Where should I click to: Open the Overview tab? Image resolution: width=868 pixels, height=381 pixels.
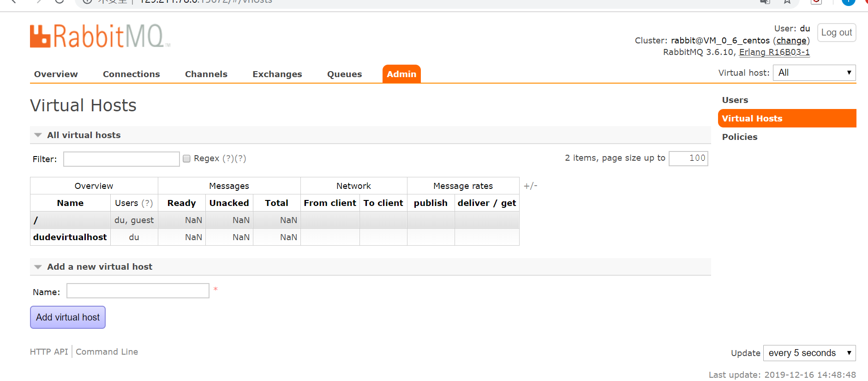tap(56, 74)
